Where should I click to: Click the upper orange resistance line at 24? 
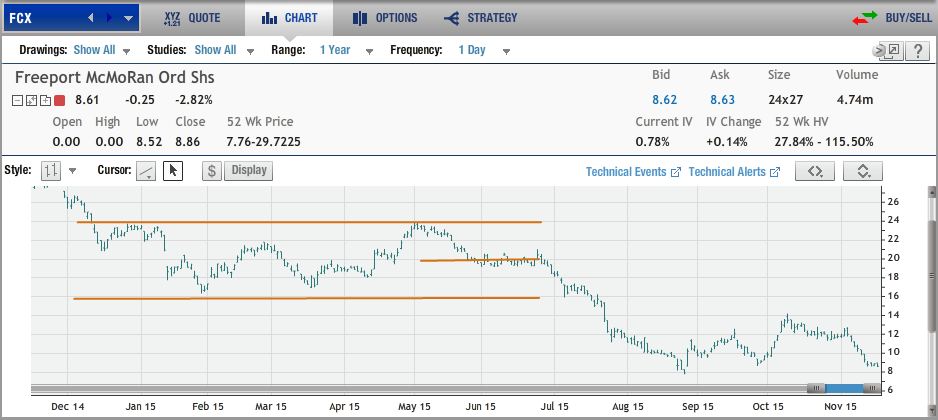point(309,222)
